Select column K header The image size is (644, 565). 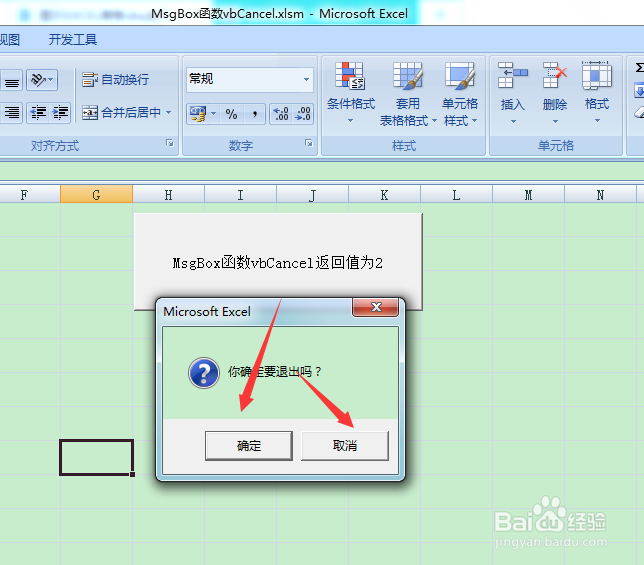[x=384, y=194]
